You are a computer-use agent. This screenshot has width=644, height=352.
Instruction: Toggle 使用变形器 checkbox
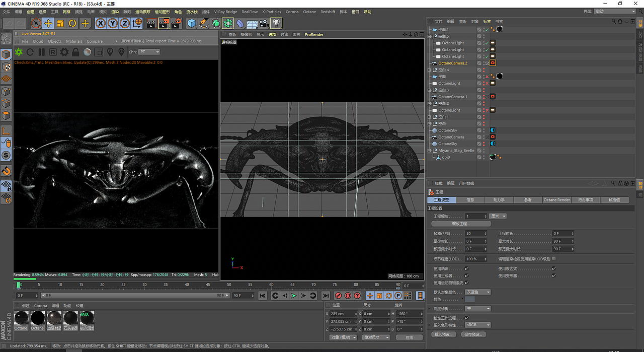(553, 275)
